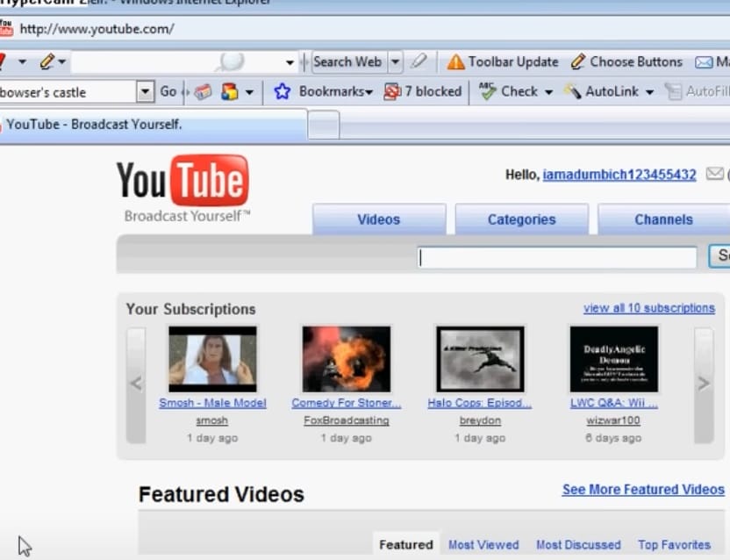Click the 7 blocked popup blocker icon
The width and height of the screenshot is (730, 560).
392,92
